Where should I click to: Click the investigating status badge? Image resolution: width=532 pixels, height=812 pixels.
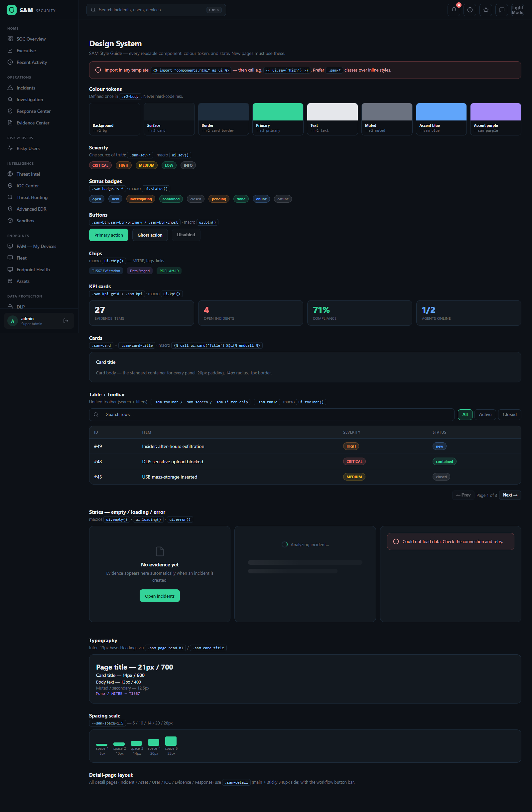tap(141, 199)
